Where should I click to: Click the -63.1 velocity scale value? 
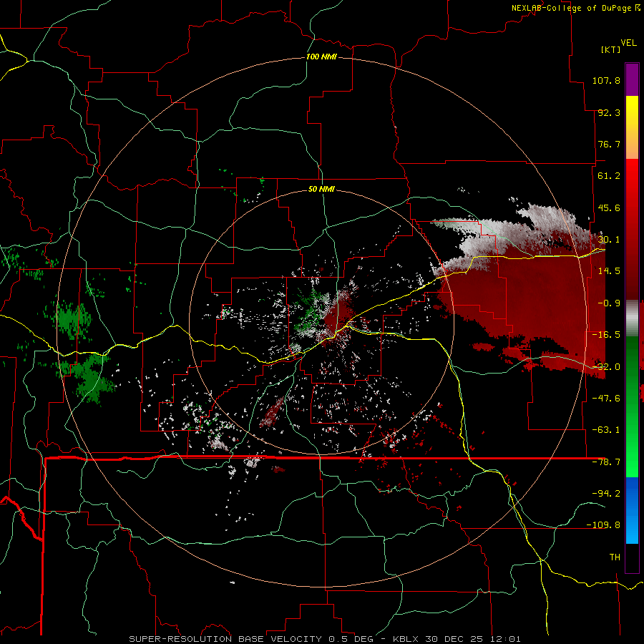[606, 430]
